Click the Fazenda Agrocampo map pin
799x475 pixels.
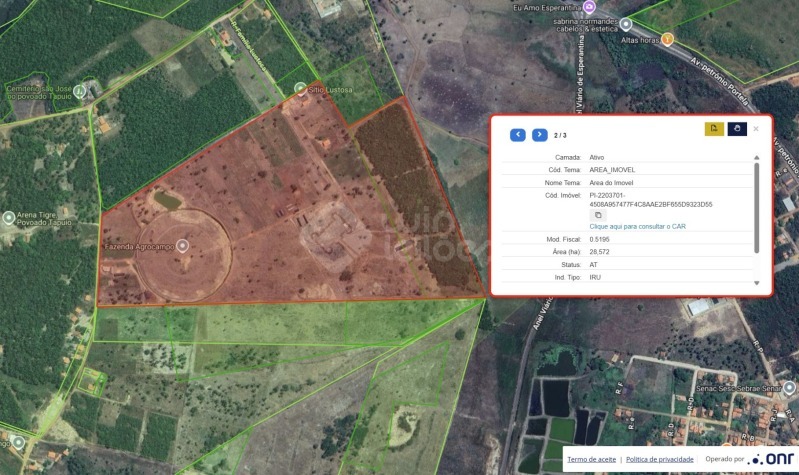[x=182, y=246]
